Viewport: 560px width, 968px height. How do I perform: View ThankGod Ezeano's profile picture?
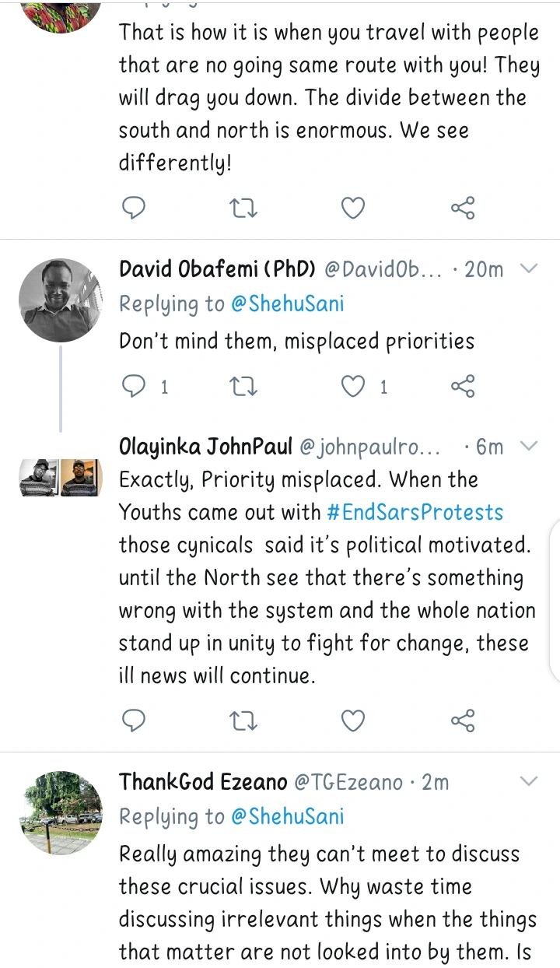[x=61, y=812]
